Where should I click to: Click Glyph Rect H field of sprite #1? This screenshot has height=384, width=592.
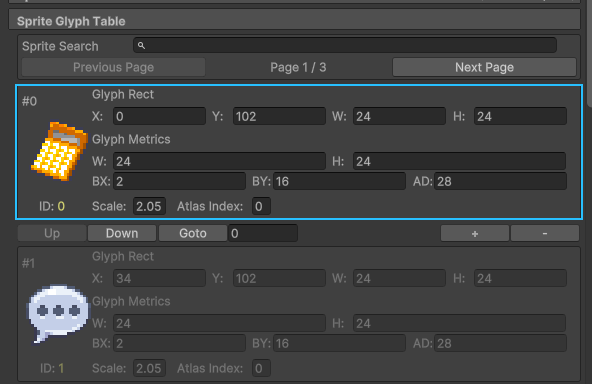tap(520, 278)
